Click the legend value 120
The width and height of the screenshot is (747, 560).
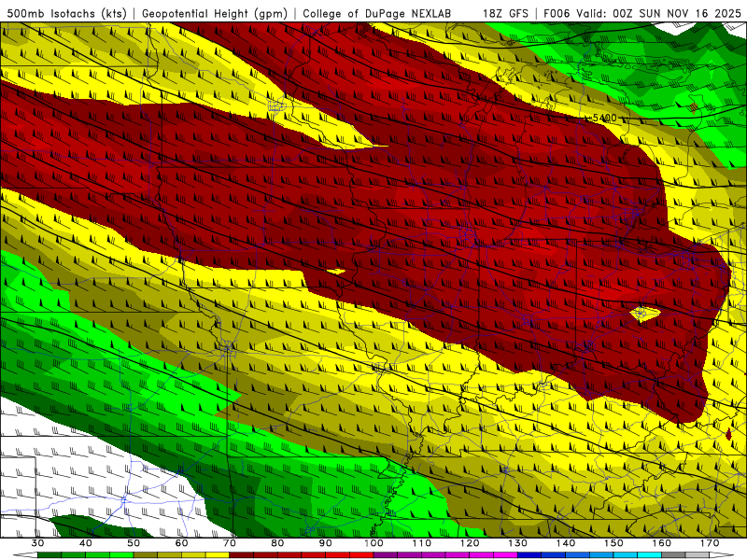(470, 543)
